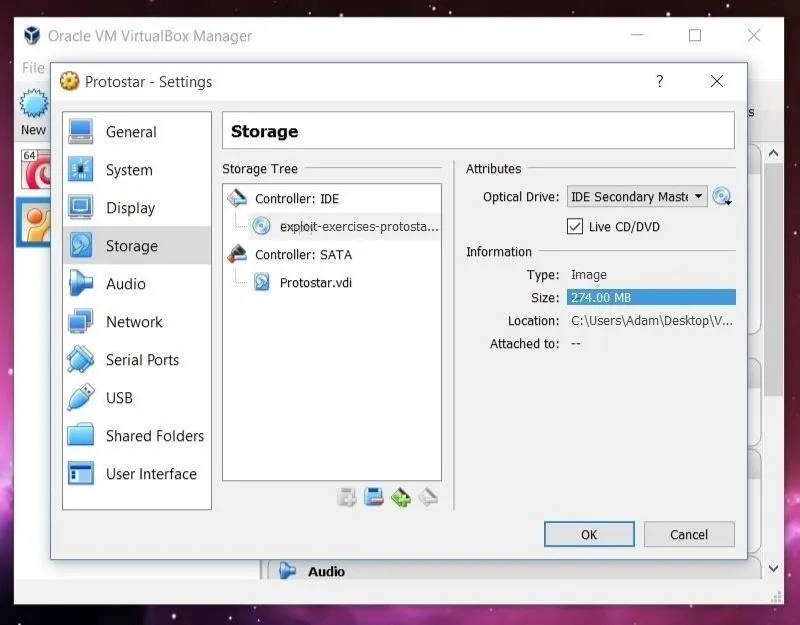Click the choose optical disk file icon
This screenshot has width=800, height=625.
point(722,196)
